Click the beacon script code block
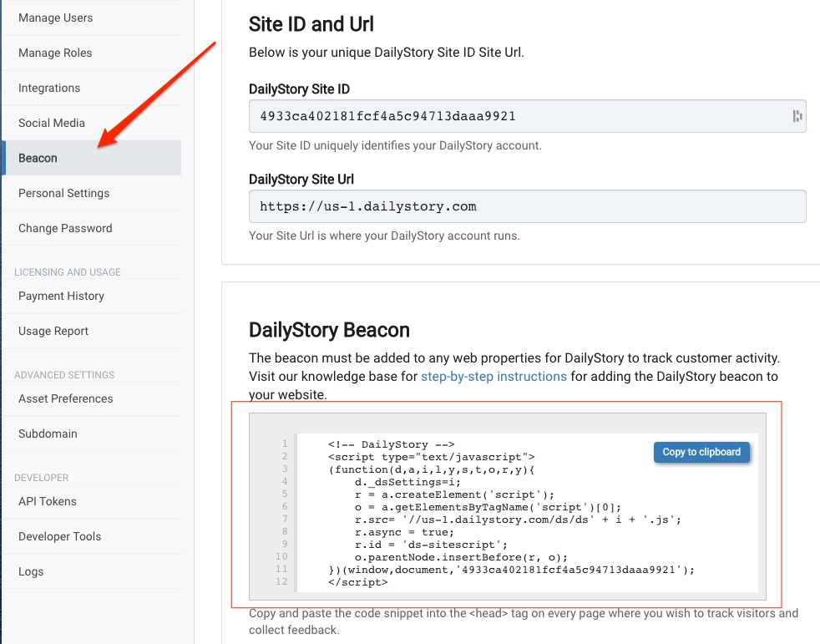Viewport: 820px width, 644px height. [x=507, y=506]
